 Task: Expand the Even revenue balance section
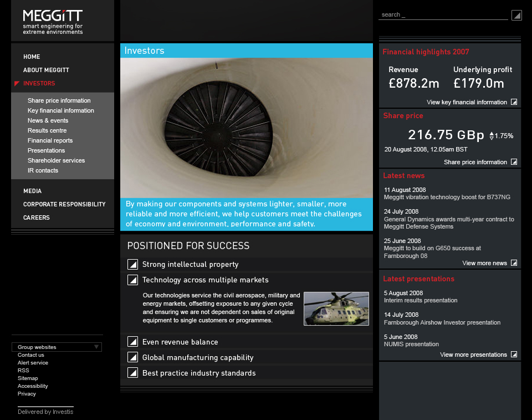[132, 342]
